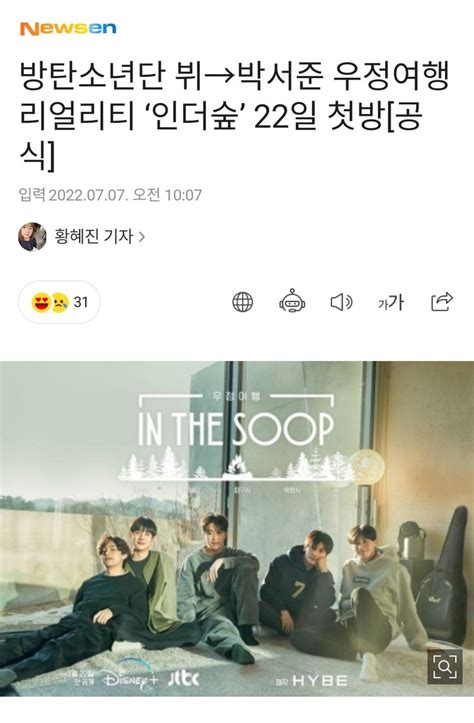Open the Newsen logo homepage

pyautogui.click(x=68, y=29)
